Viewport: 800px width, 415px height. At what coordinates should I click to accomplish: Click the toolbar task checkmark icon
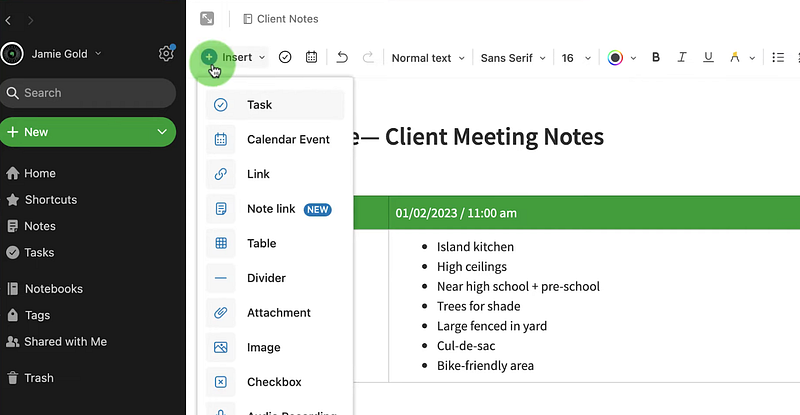coord(285,57)
